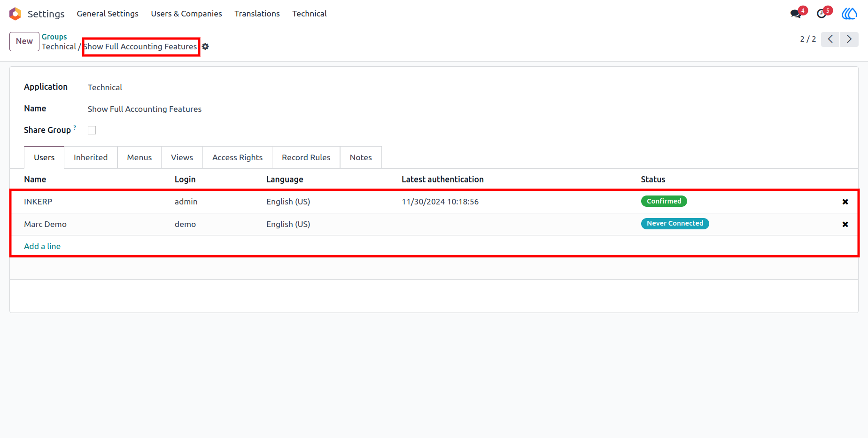Toggle the Share Group checkbox
The image size is (868, 438).
point(92,130)
